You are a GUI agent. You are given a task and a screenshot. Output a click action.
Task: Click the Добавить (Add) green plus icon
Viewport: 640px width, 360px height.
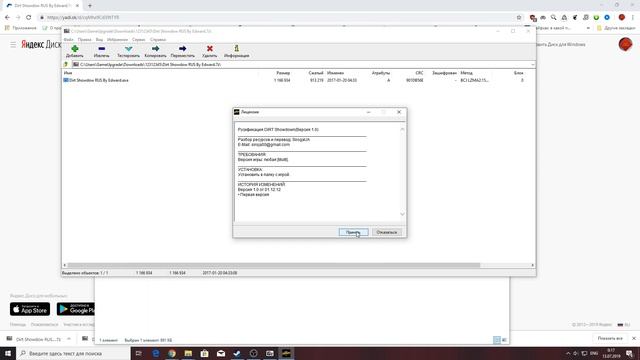click(x=75, y=49)
